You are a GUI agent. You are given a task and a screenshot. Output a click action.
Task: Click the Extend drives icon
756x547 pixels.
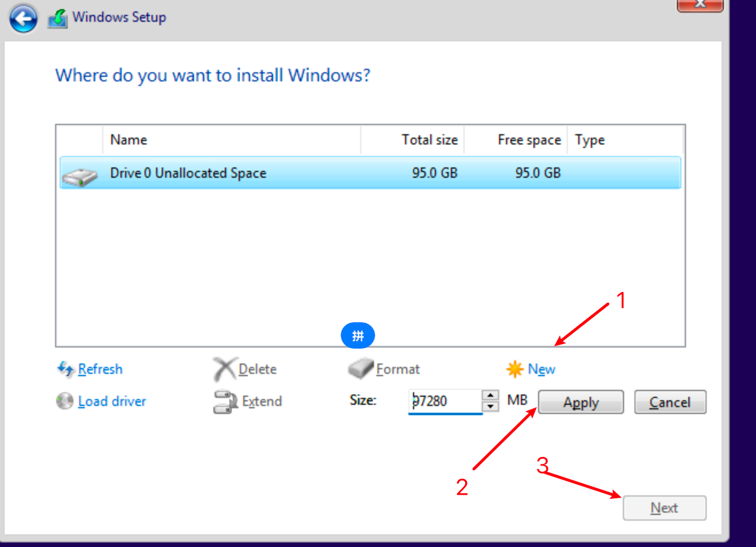(x=225, y=402)
